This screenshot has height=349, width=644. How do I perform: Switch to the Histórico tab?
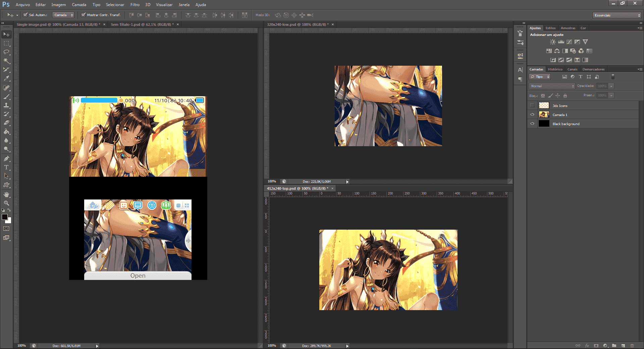coord(555,69)
